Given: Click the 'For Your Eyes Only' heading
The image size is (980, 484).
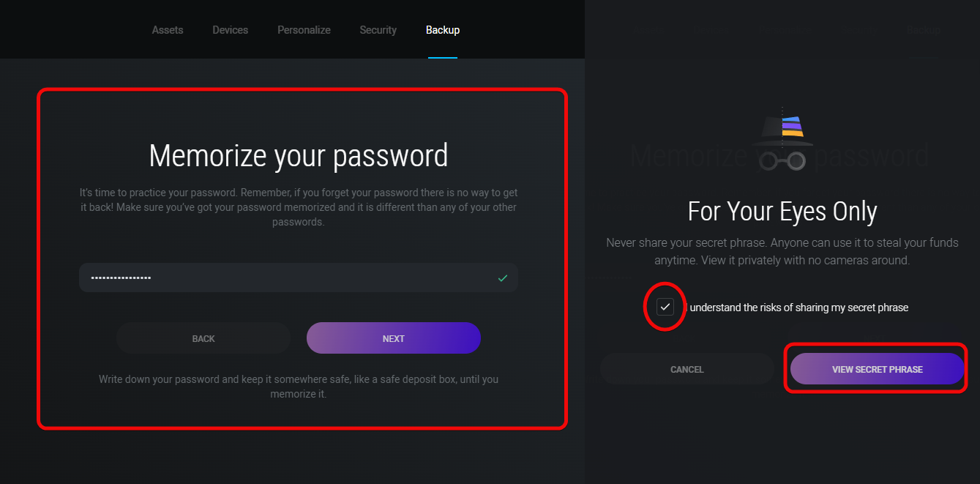Looking at the screenshot, I should (782, 212).
